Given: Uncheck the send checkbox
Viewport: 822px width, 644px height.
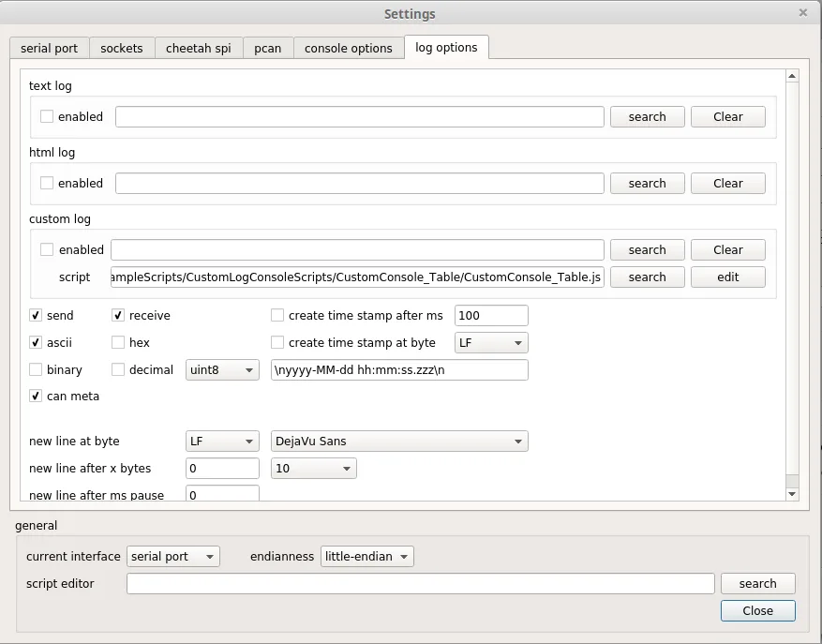Looking at the screenshot, I should pos(35,315).
